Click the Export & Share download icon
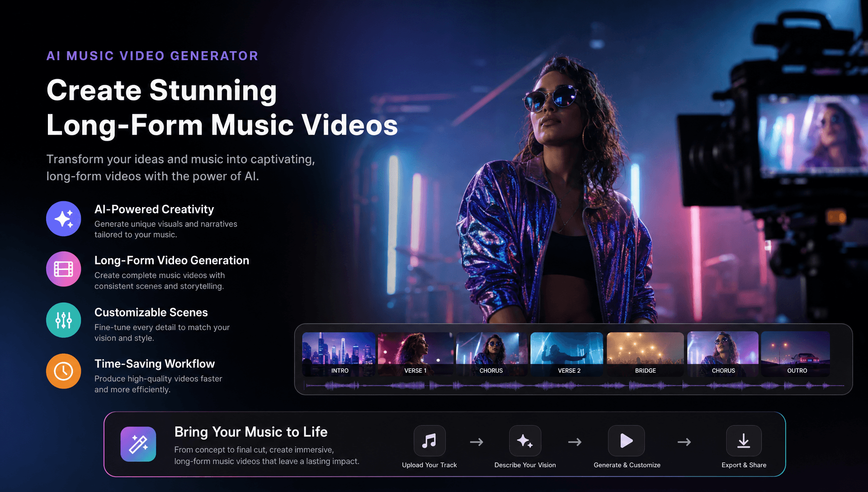 (x=744, y=441)
